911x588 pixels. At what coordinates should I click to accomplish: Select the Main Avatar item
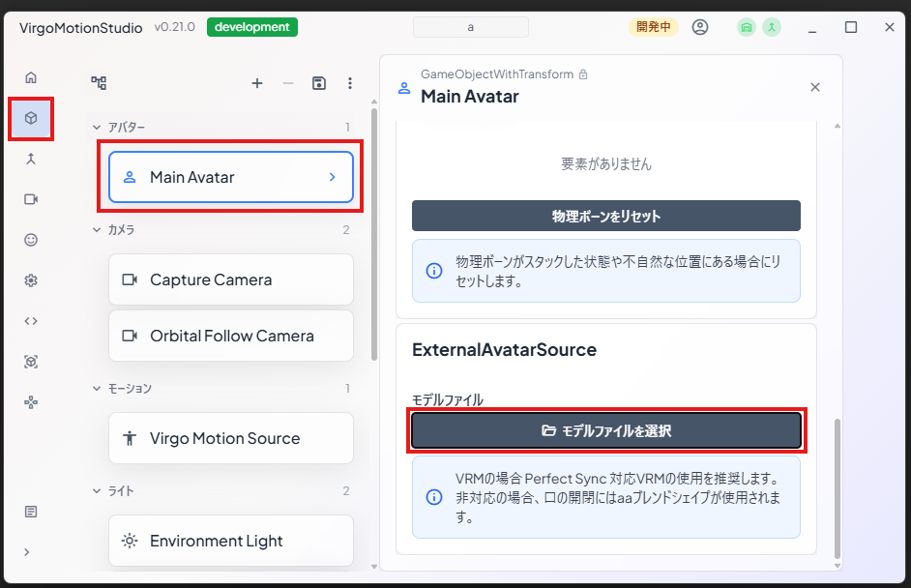point(231,177)
